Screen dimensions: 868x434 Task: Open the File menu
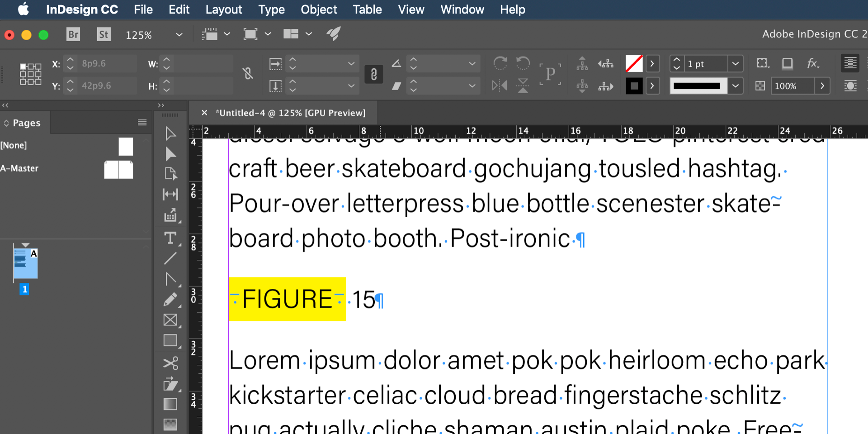[143, 10]
